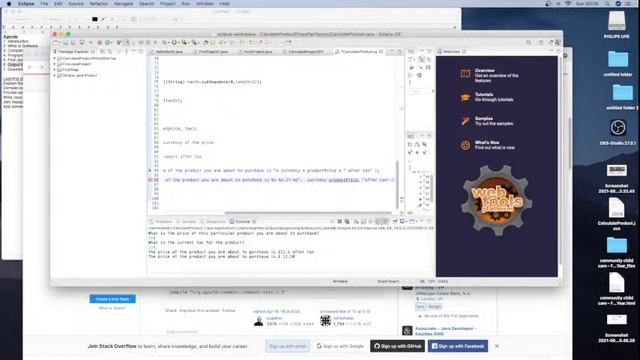Click Collapse All icon in Package Explorer

click(103, 52)
